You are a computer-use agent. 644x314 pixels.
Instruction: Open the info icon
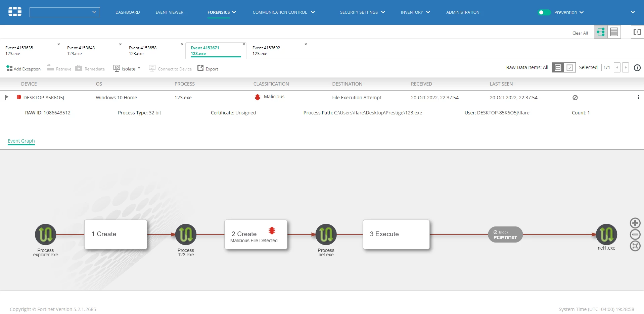tap(637, 68)
